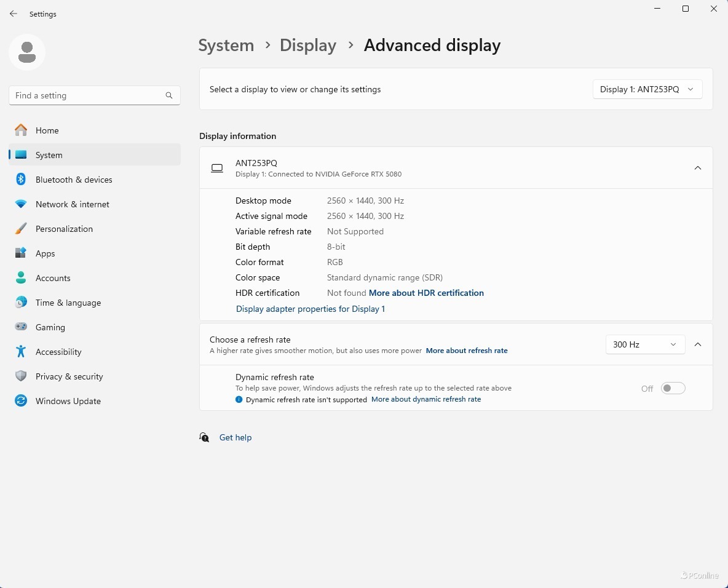The width and height of the screenshot is (728, 588).
Task: Click the Gaming controller icon
Action: [x=21, y=327]
